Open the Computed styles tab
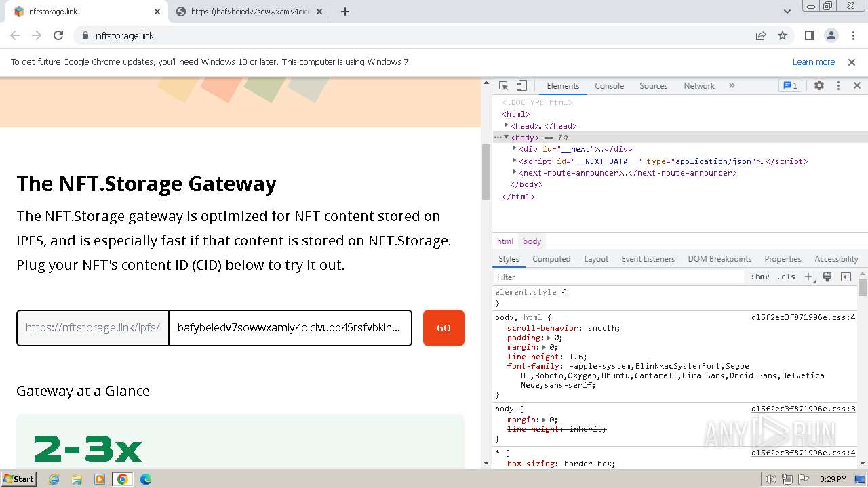The image size is (868, 488). (551, 259)
